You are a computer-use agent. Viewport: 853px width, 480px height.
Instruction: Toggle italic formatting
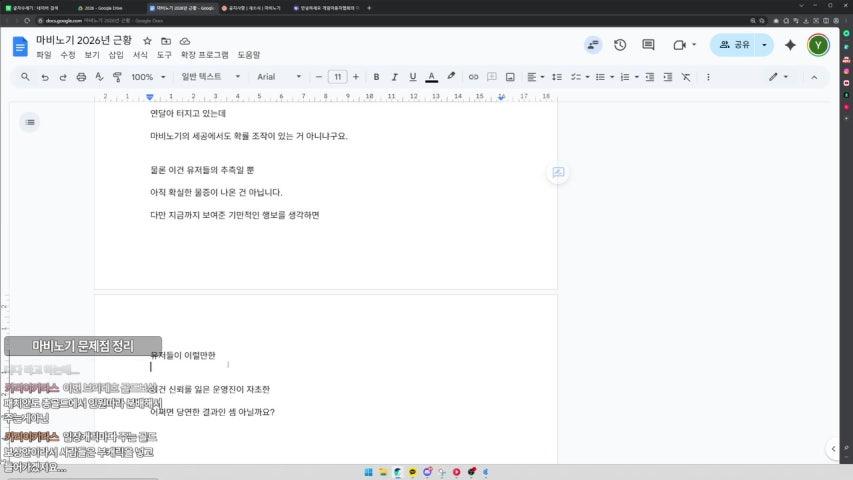tap(394, 77)
